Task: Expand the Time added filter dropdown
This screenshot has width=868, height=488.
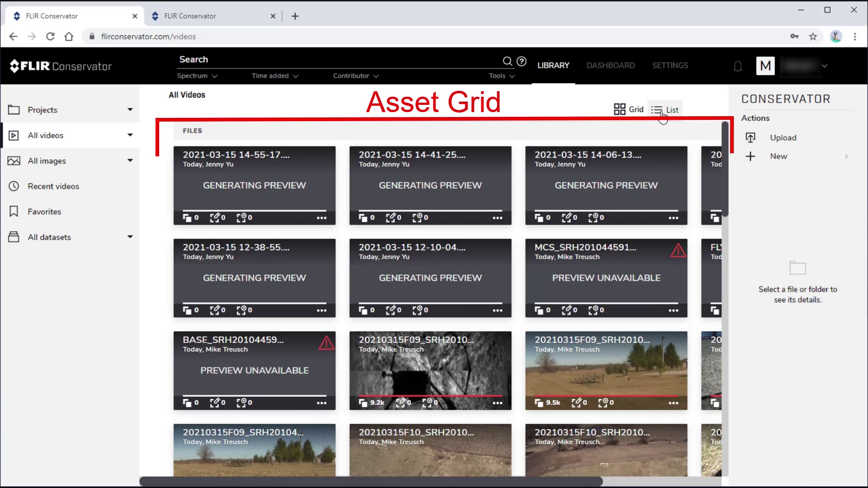Action: [x=275, y=75]
